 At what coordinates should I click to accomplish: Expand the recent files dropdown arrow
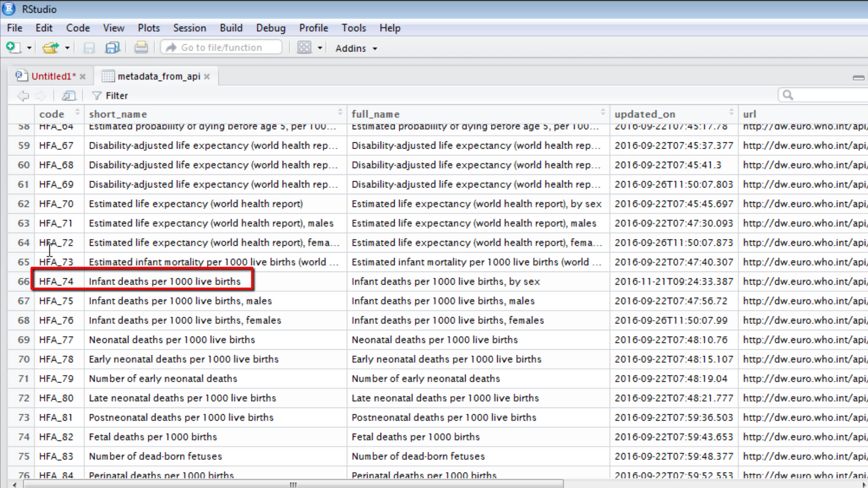67,48
